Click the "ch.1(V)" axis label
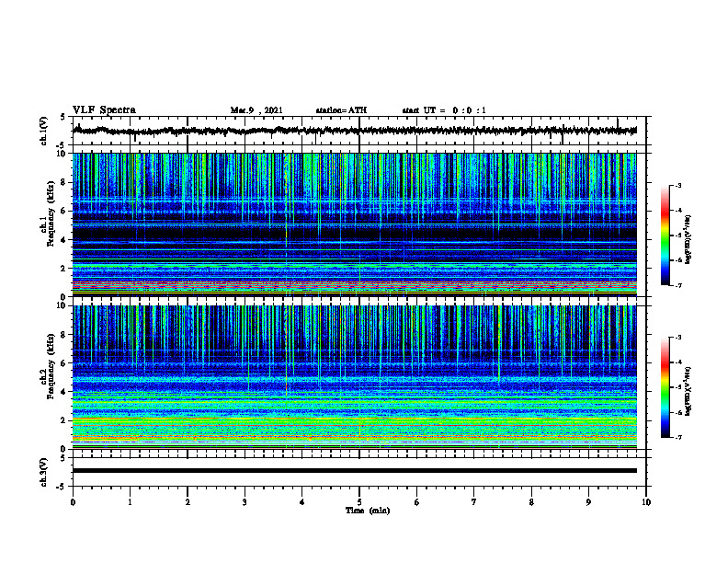Image resolution: width=728 pixels, height=563 pixels. [43, 131]
